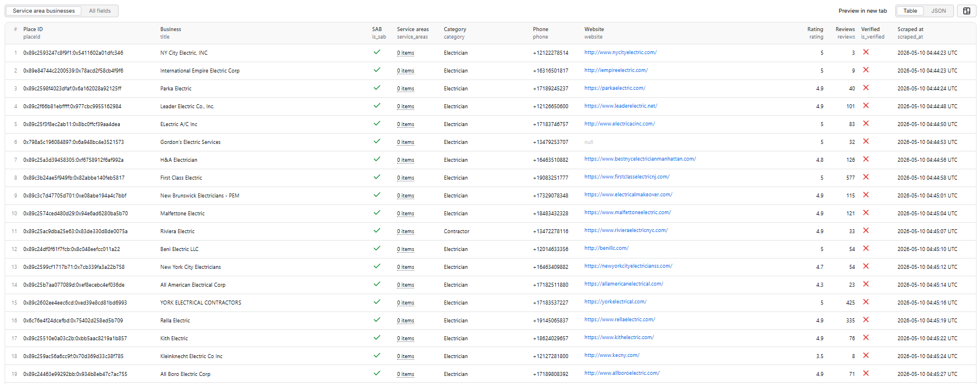Click SAB checkmark for Kleinknecht Electric Co Inc
The height and width of the screenshot is (384, 980).
click(x=377, y=355)
